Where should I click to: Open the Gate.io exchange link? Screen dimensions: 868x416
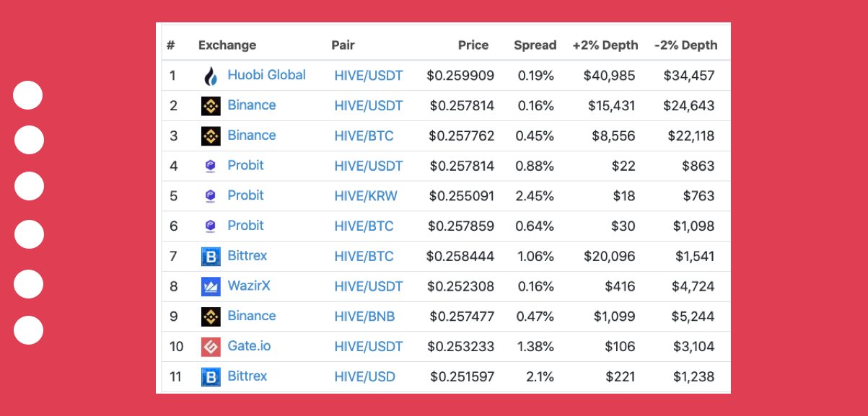point(249,346)
